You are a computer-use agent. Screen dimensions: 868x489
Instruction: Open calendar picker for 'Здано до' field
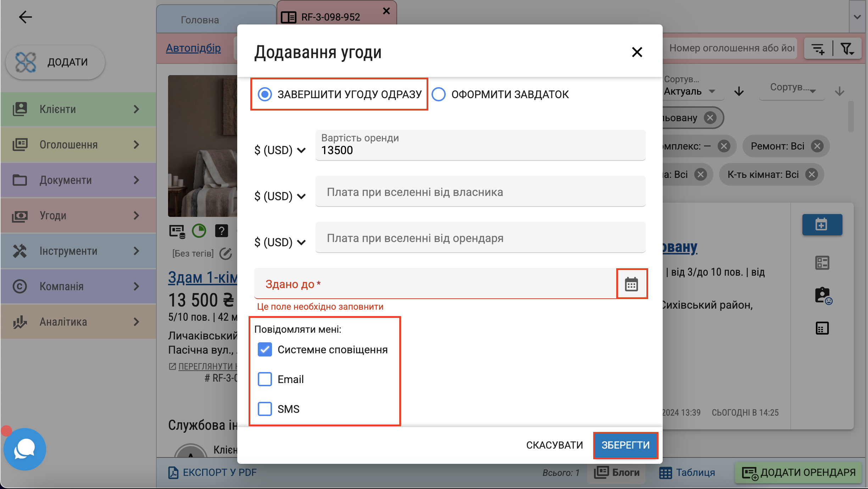tap(631, 284)
